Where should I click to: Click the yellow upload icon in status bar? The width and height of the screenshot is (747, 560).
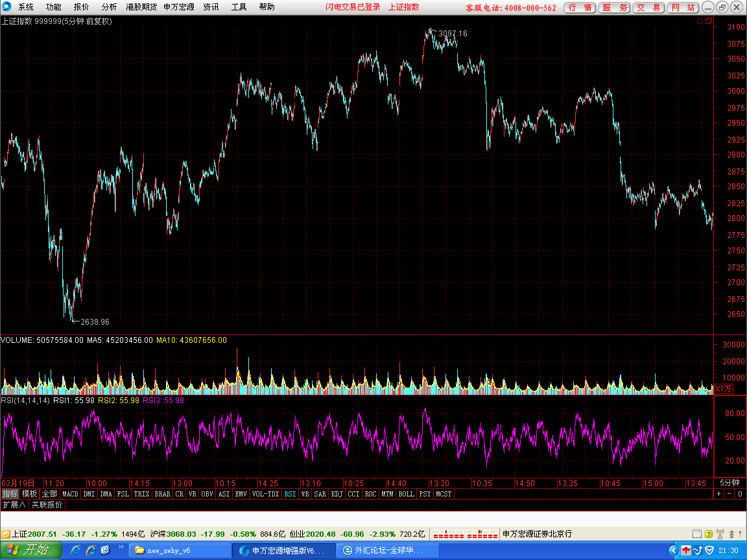[708, 534]
